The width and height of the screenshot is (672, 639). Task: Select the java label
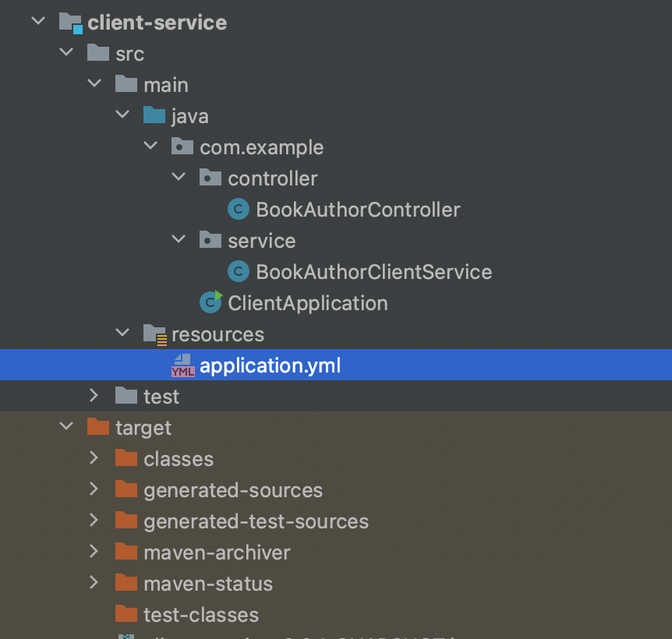[190, 116]
